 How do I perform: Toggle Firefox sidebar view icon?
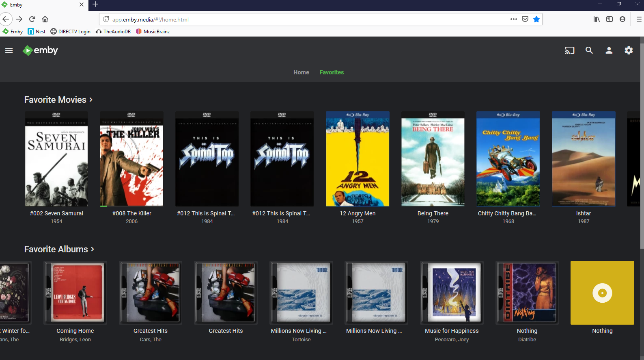pyautogui.click(x=609, y=19)
